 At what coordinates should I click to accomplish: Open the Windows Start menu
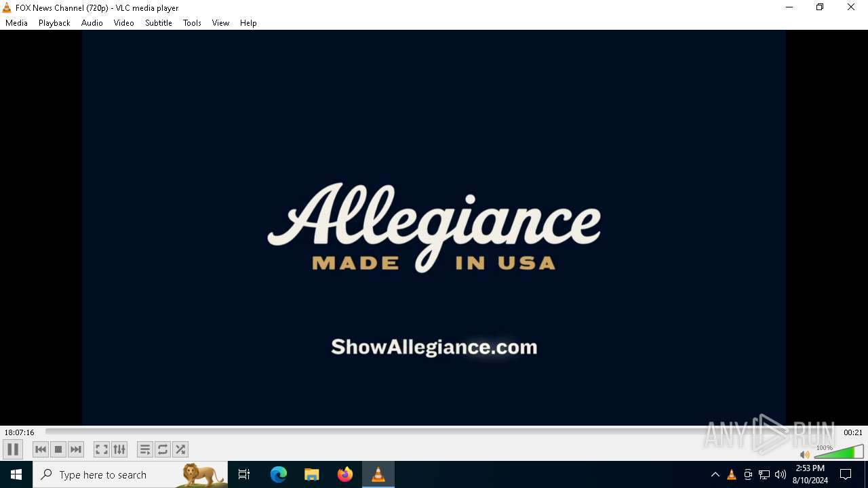point(16,474)
